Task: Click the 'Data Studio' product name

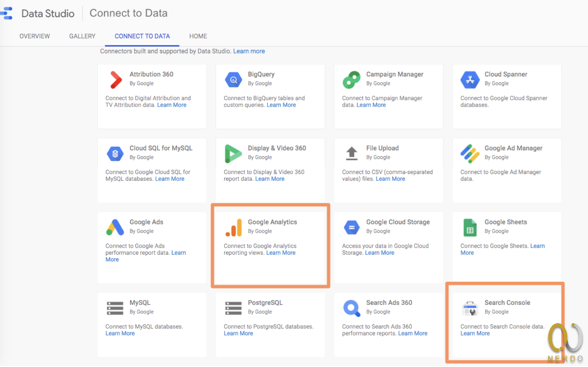Action: 48,13
